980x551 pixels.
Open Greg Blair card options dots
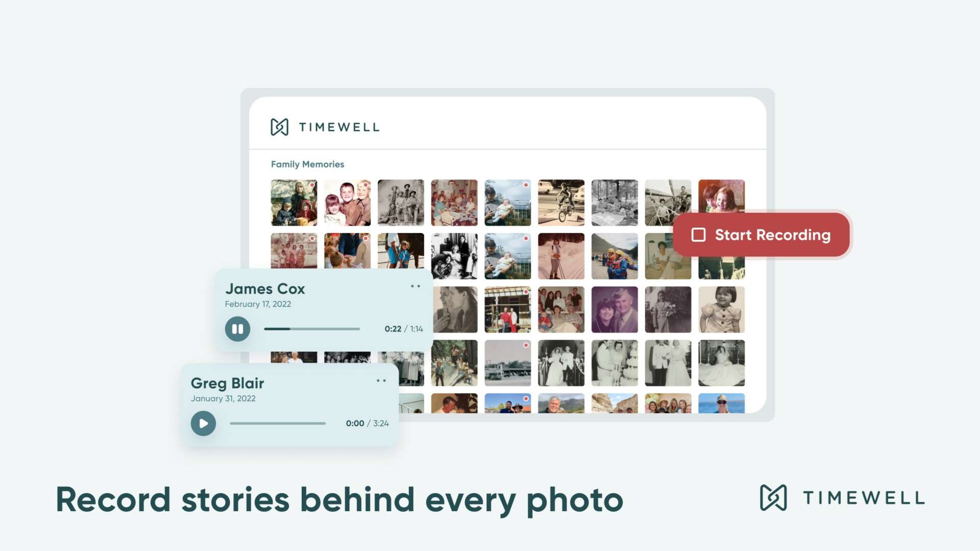[x=381, y=381]
